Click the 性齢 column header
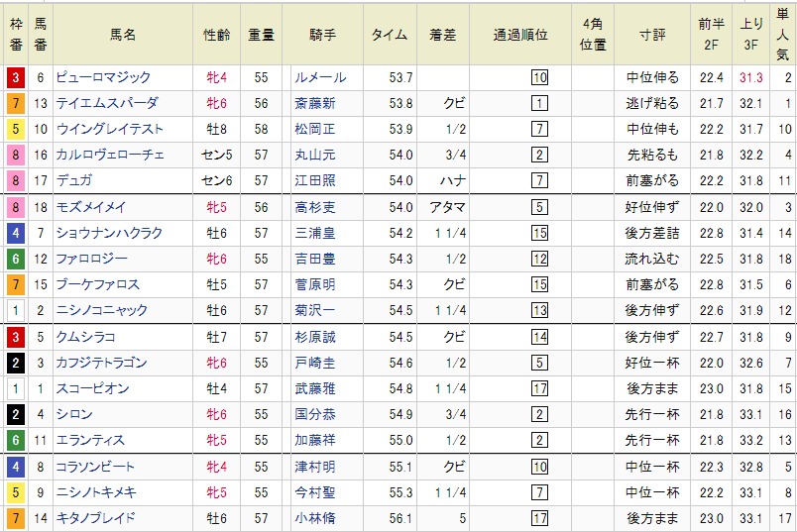The width and height of the screenshot is (797, 532). [x=216, y=35]
